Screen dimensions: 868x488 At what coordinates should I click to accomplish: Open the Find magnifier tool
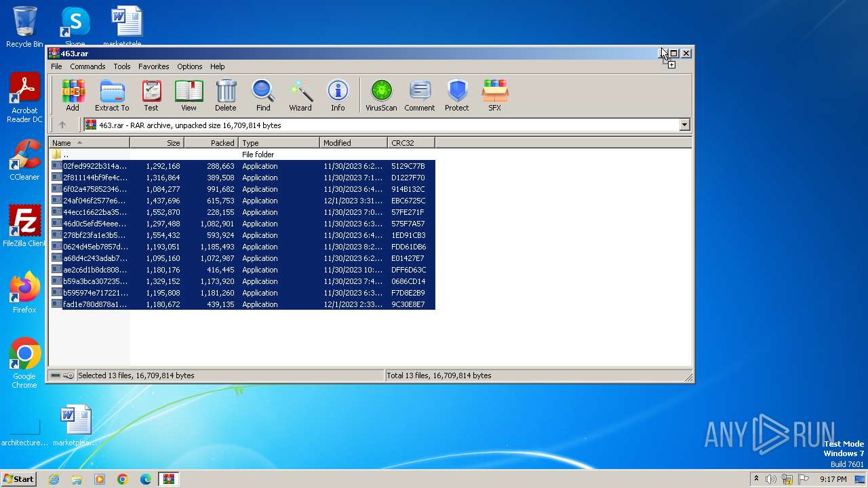coord(263,96)
